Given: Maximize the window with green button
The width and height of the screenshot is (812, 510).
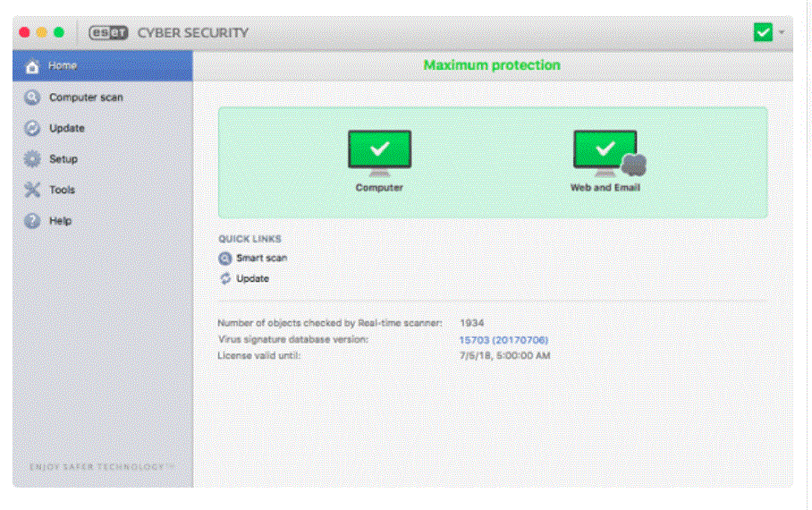Looking at the screenshot, I should [x=59, y=32].
